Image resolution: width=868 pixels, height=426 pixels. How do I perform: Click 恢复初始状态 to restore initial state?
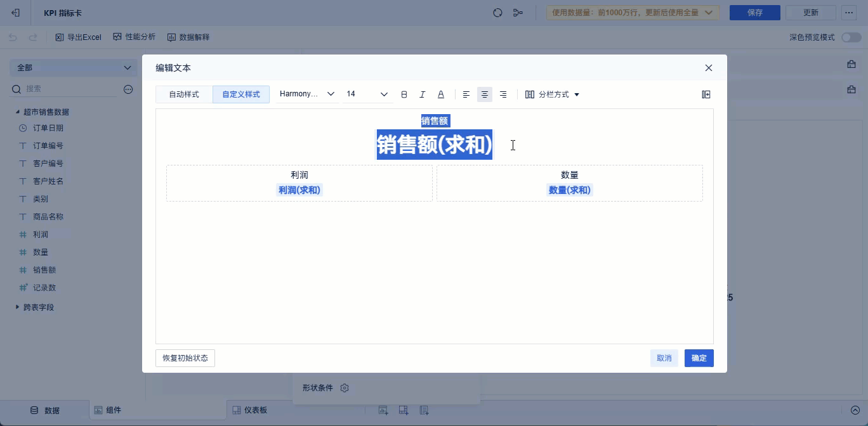pyautogui.click(x=185, y=358)
